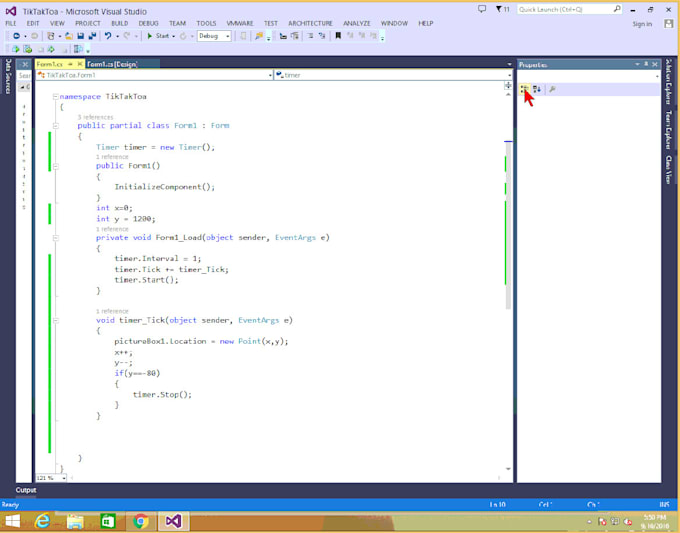Toggle a bookmark on current line
680x533 pixels.
(x=338, y=36)
